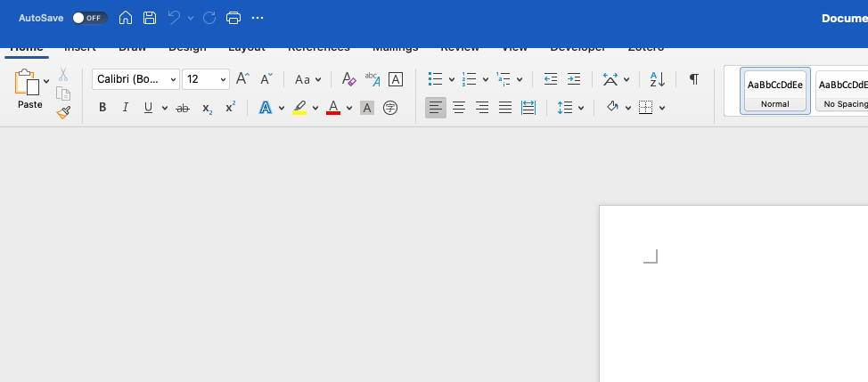Apply numbered list
This screenshot has width=868, height=382.
pyautogui.click(x=470, y=79)
